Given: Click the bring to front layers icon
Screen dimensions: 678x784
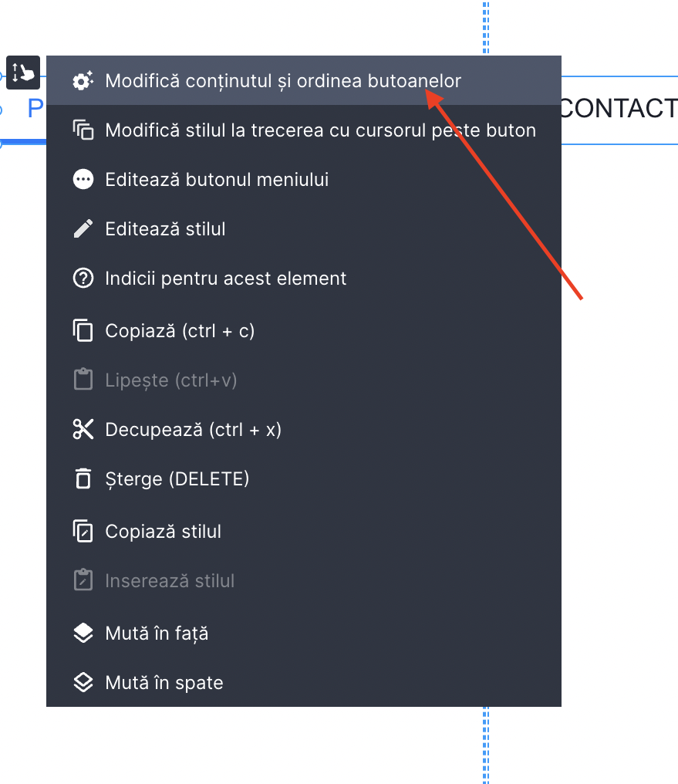Looking at the screenshot, I should click(x=83, y=634).
